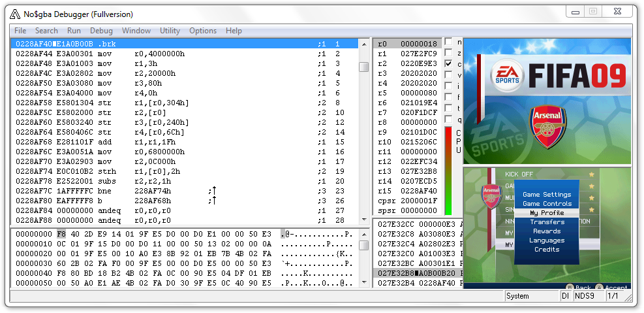Click register r2 value 0220E9E3
Viewport: 644px width, 313px height.
(x=419, y=63)
